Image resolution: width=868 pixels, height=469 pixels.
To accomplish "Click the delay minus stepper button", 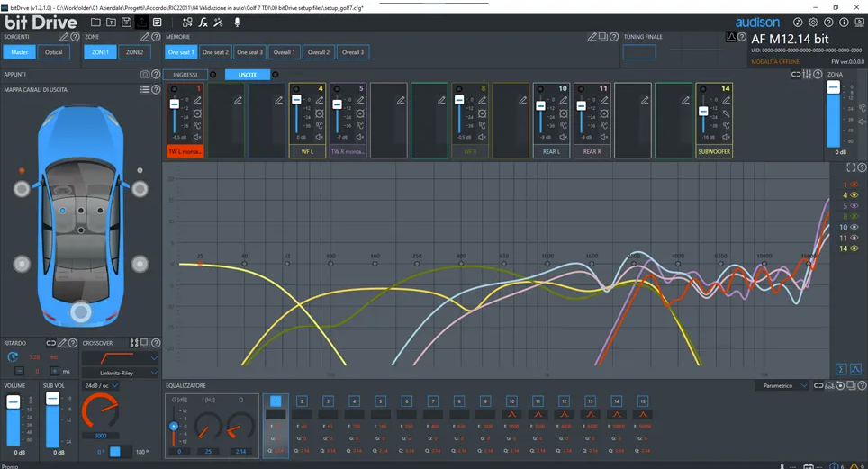I will tap(20, 371).
